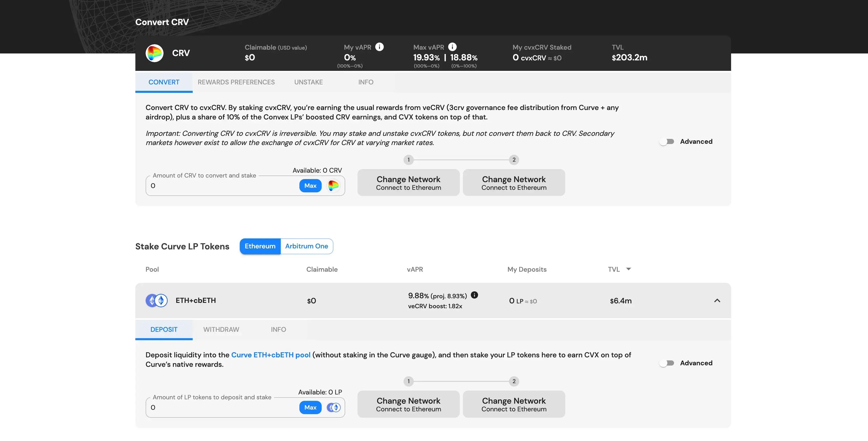Screen dimensions: 868x441
Task: Click first Change Network button under Convert
Action: point(408,183)
